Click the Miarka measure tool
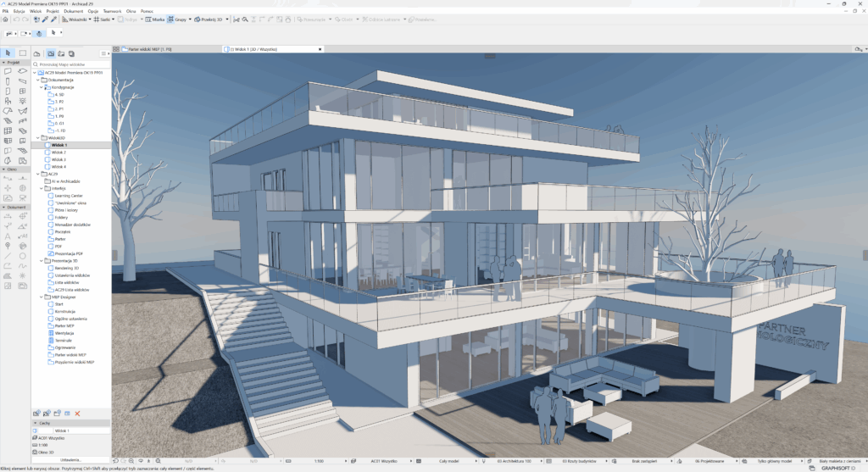 (x=156, y=18)
